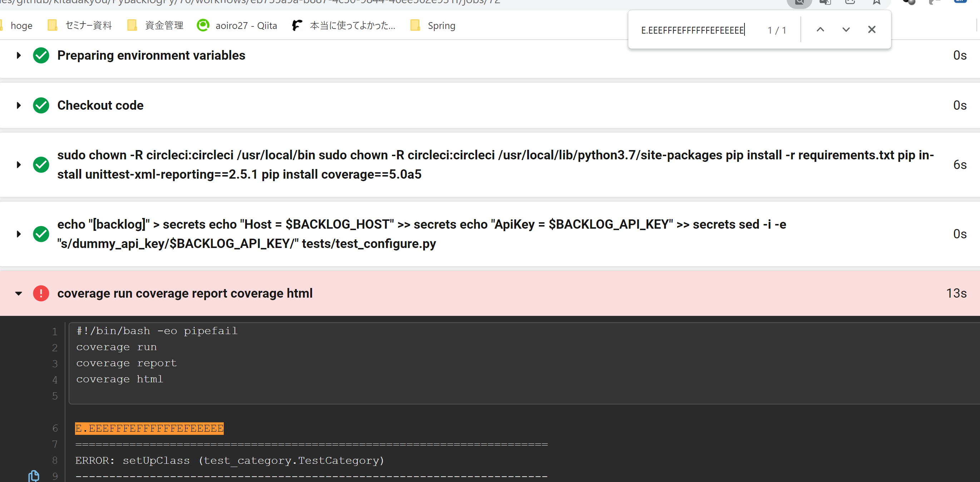Expand the Checkout code step
The width and height of the screenshot is (980, 482).
pos(18,105)
